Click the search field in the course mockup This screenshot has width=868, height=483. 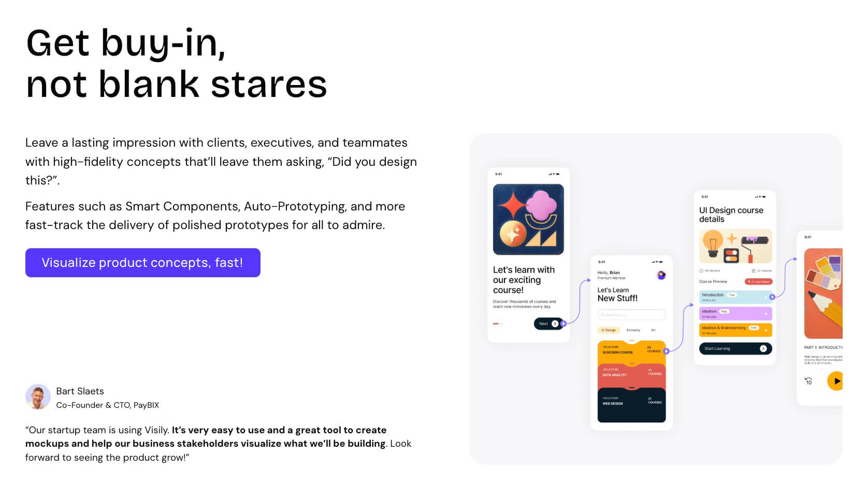631,315
